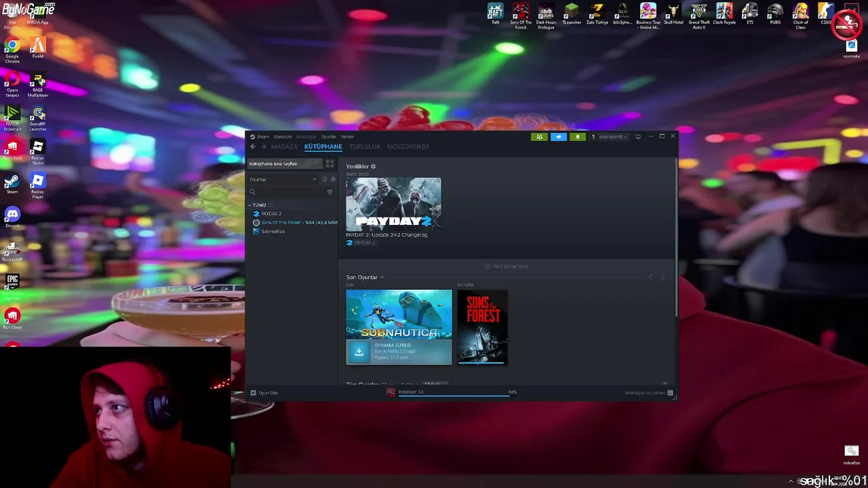Click the Steam help question mark
The image size is (868, 488).
(593, 137)
